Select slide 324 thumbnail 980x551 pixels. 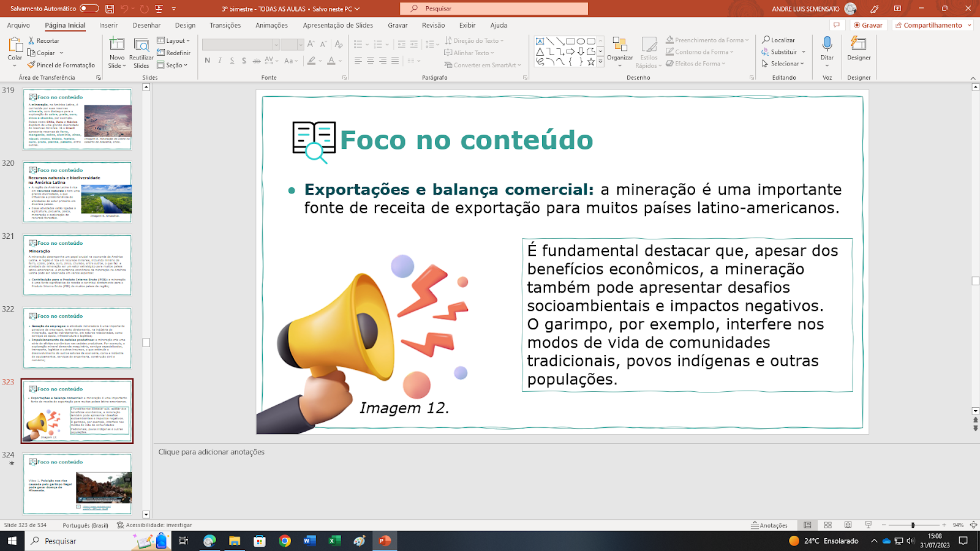coord(77,484)
